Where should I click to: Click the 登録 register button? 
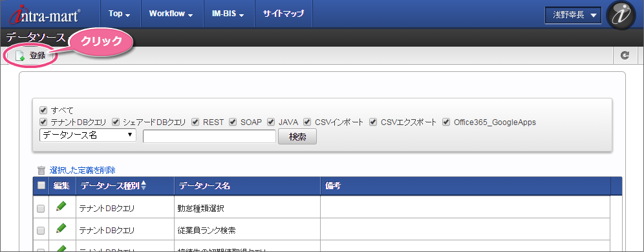coord(30,56)
